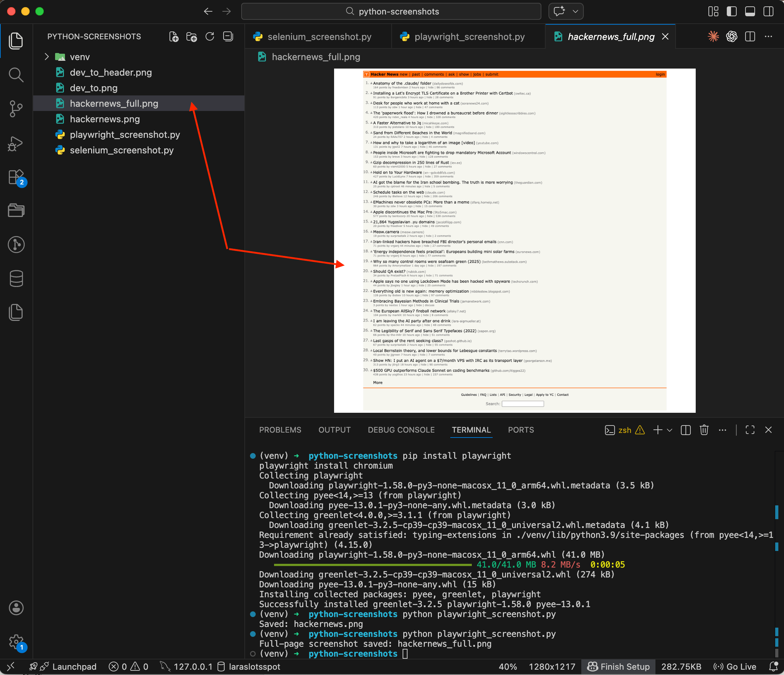Switch to the playwright_screenshot.py tab
784x675 pixels.
[x=469, y=36]
